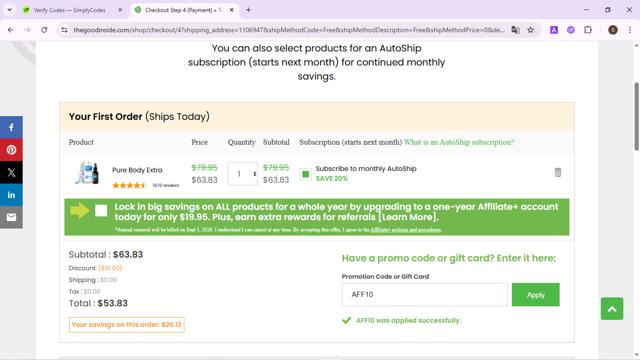640x360 pixels.
Task: Share page on Pinterest sidebar icon
Action: pos(11,150)
